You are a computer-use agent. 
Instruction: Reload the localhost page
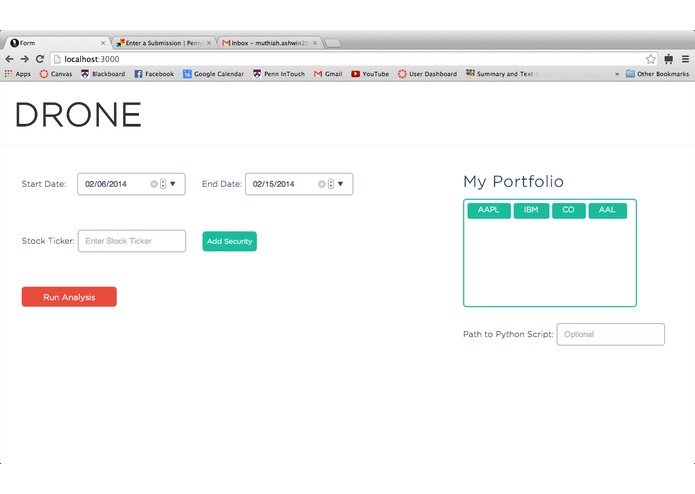[x=40, y=59]
